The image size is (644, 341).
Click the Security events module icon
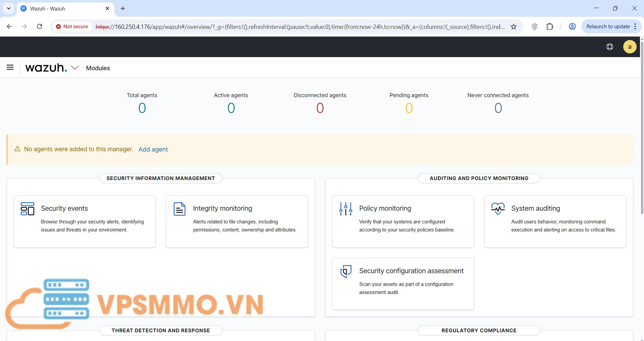27,209
